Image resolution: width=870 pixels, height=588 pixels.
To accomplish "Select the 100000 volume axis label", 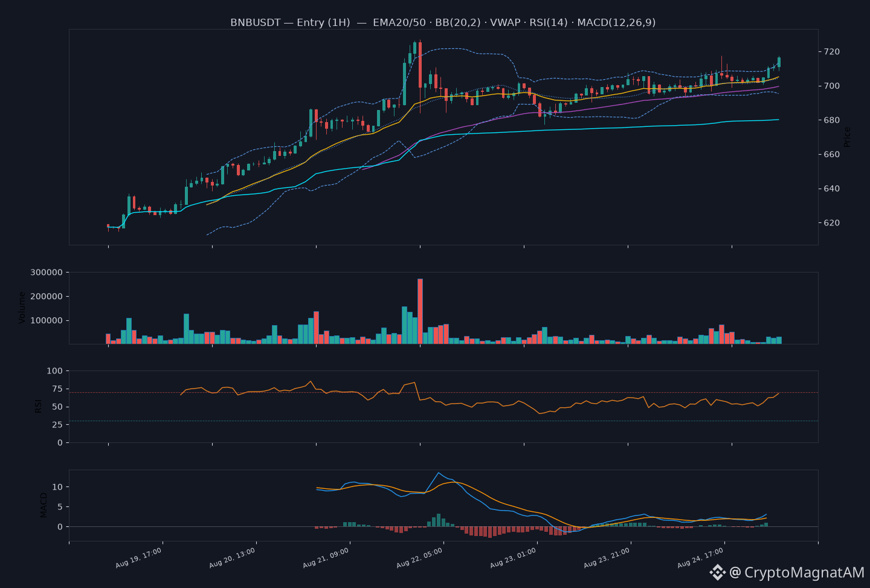I will point(47,321).
